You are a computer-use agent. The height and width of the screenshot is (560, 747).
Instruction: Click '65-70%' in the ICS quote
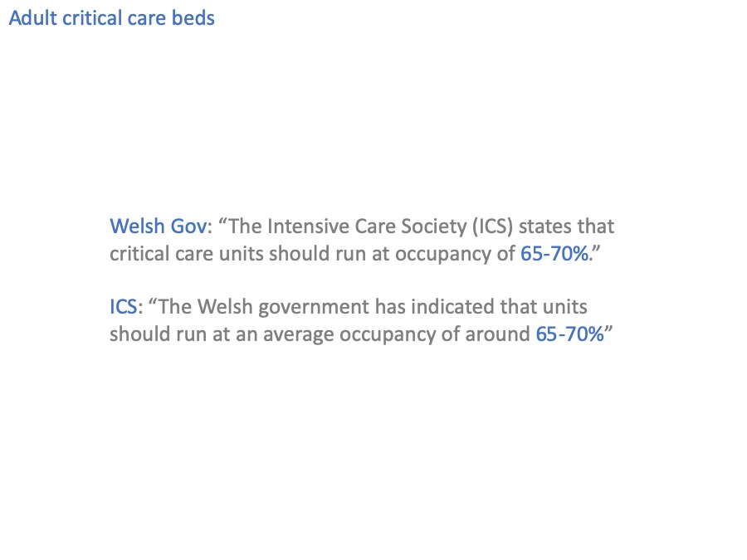(x=569, y=334)
